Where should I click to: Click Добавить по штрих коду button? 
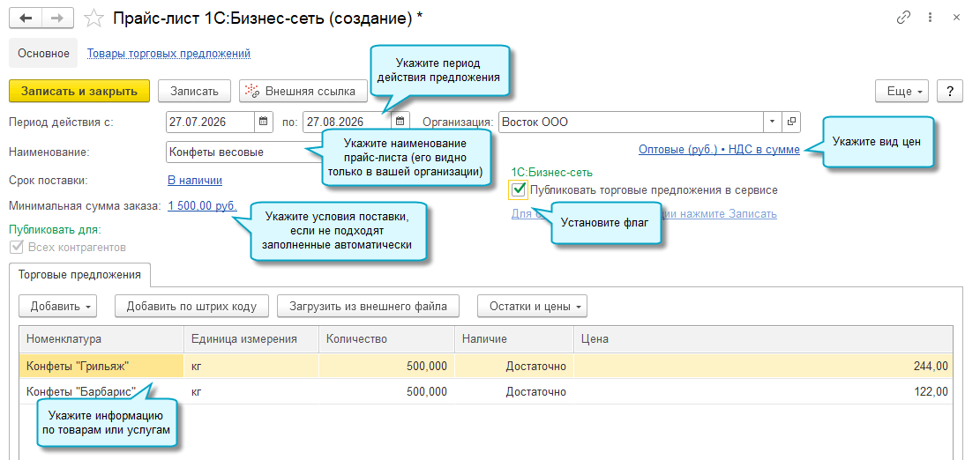click(x=192, y=306)
